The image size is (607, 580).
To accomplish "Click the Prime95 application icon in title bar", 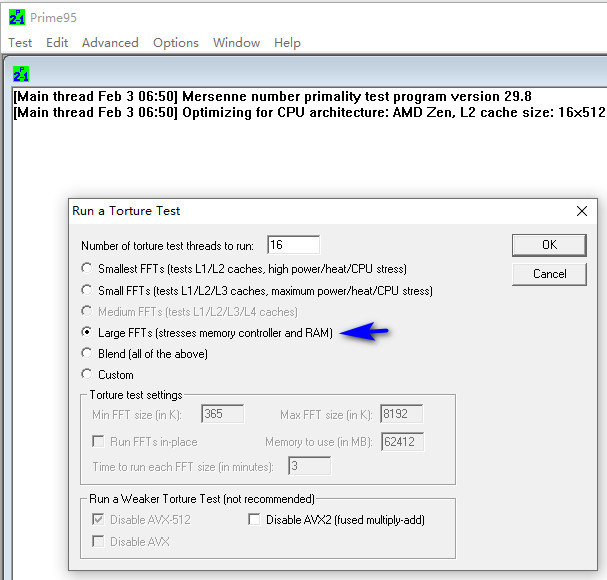I will [x=17, y=17].
